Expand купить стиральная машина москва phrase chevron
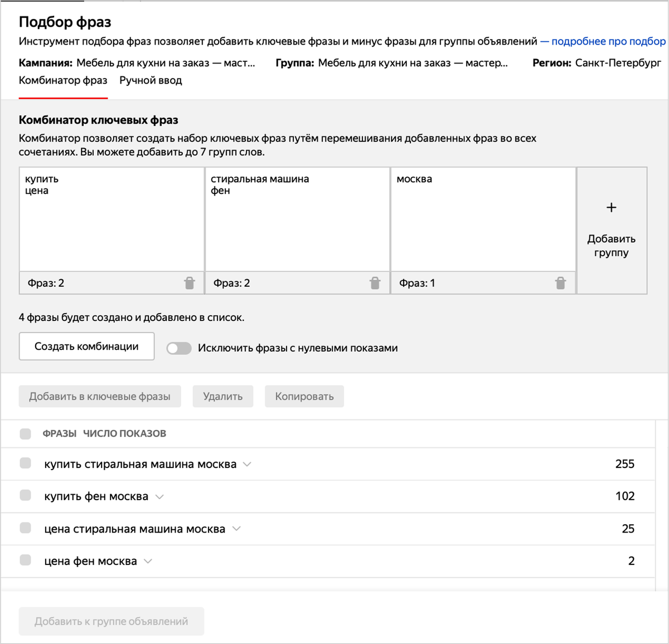Viewport: 669px width, 644px height. coord(247,465)
